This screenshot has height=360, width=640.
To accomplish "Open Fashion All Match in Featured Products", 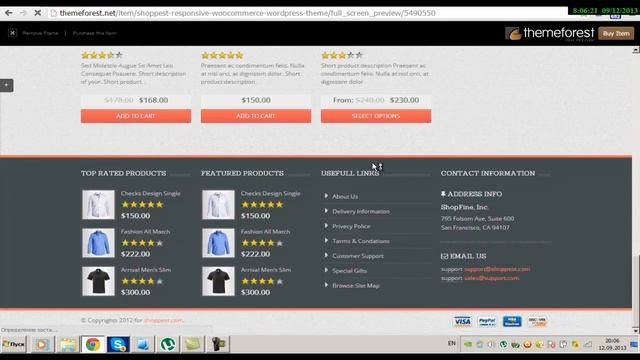I will pos(265,231).
